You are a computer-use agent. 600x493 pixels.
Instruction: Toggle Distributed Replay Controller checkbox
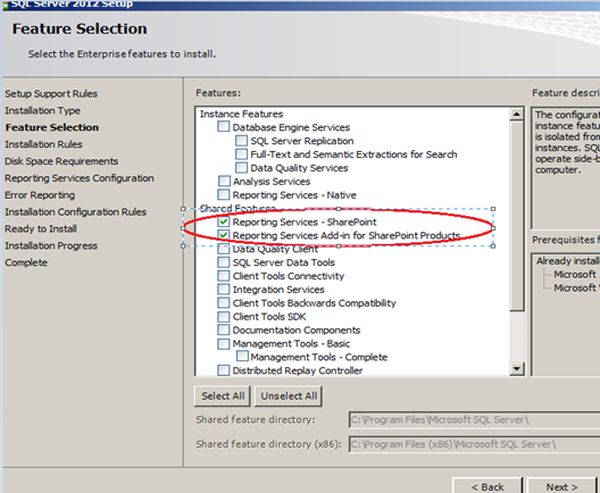tap(223, 370)
